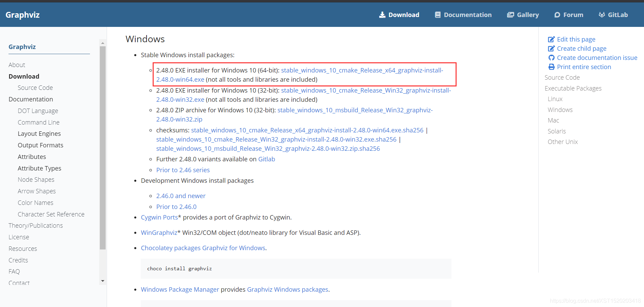Open Source Code in the left sidebar
Screen dimensions: 644x307
point(35,87)
